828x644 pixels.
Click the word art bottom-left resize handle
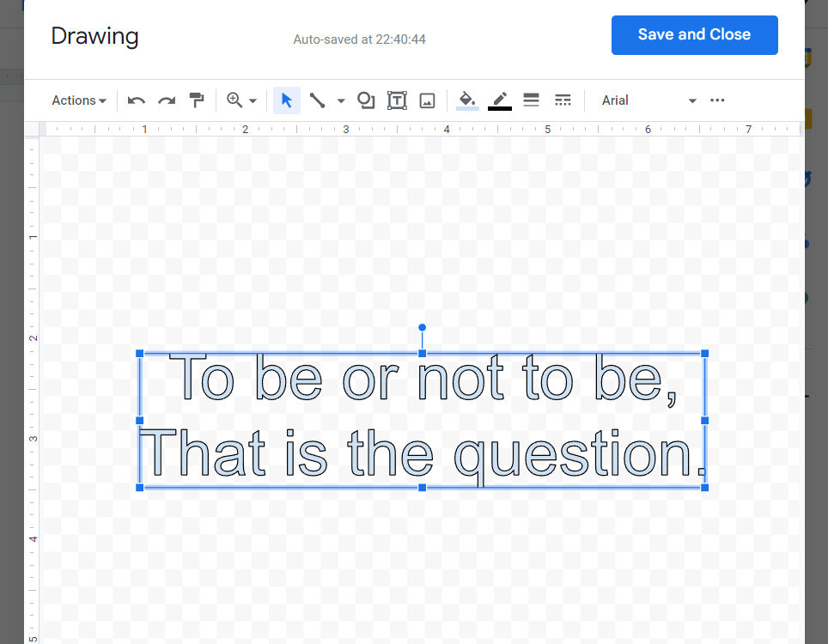pos(140,487)
